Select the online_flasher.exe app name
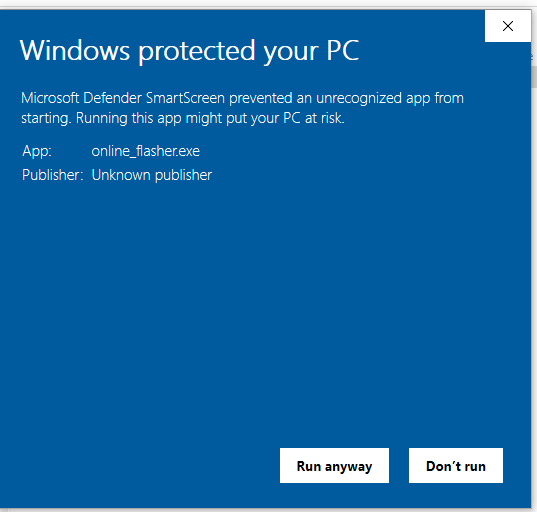 click(146, 151)
